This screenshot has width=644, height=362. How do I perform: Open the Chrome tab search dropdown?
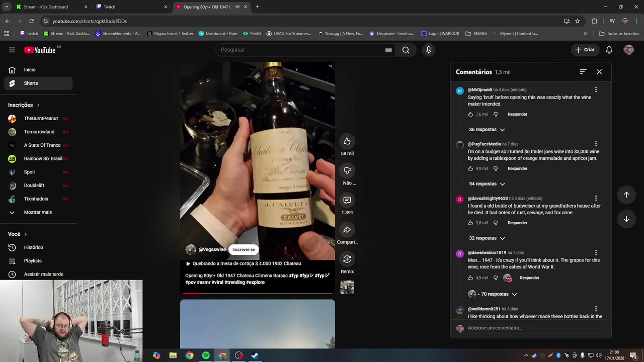pyautogui.click(x=7, y=7)
